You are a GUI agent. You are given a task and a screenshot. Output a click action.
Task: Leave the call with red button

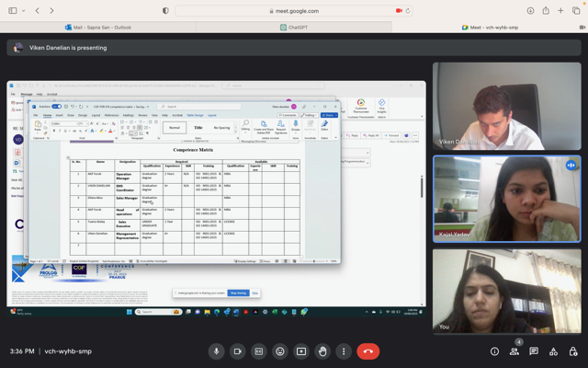367,351
